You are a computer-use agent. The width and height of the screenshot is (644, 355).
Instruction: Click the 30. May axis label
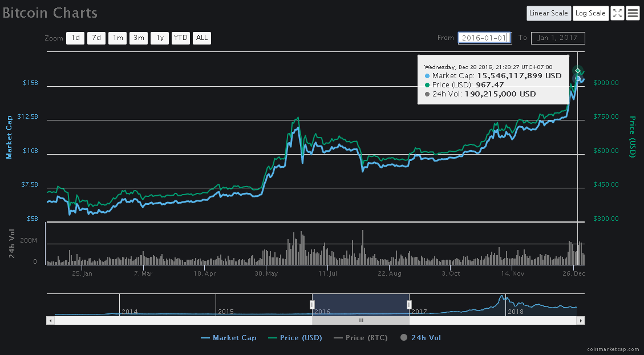click(266, 273)
